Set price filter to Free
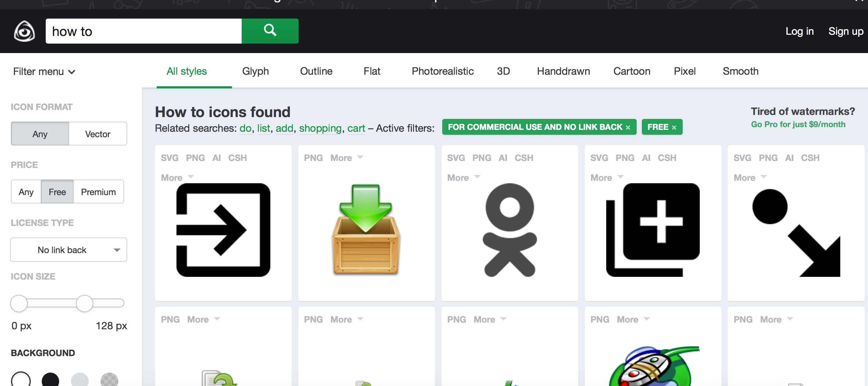Screen dimensions: 868x386 click(x=57, y=192)
